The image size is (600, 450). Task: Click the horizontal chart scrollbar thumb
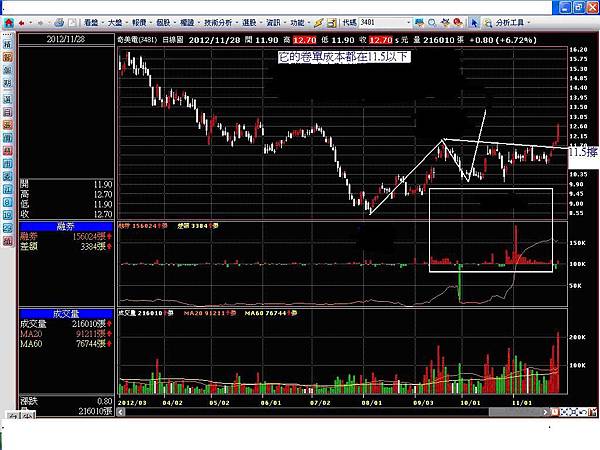coord(515,412)
